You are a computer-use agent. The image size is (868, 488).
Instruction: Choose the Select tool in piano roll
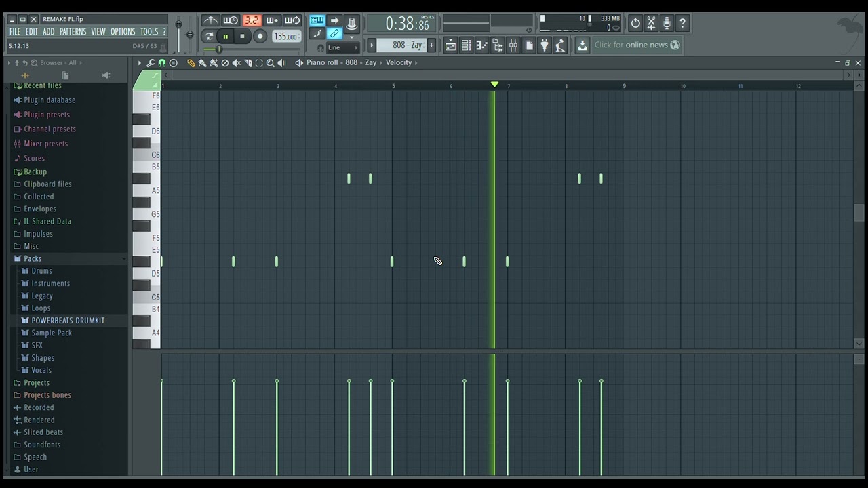click(x=259, y=63)
